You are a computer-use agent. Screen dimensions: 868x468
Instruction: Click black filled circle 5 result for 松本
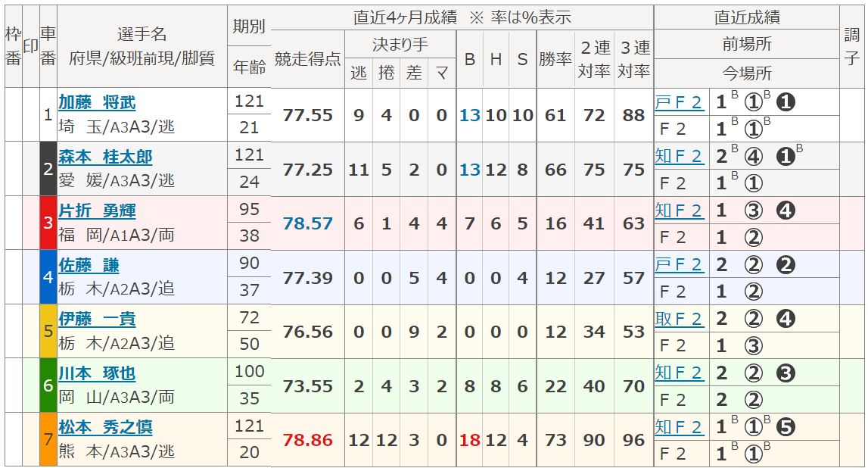coord(786,427)
